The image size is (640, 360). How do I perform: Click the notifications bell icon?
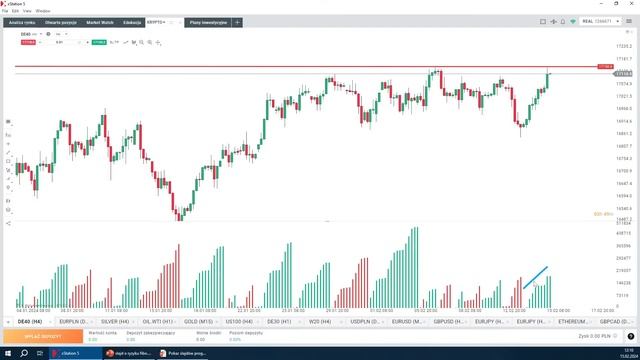click(563, 22)
